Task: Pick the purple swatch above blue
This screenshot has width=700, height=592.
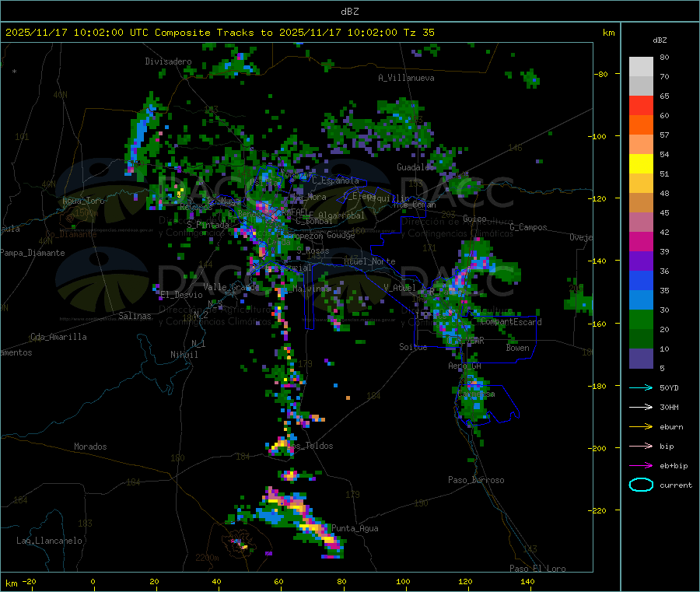Action: coord(641,261)
